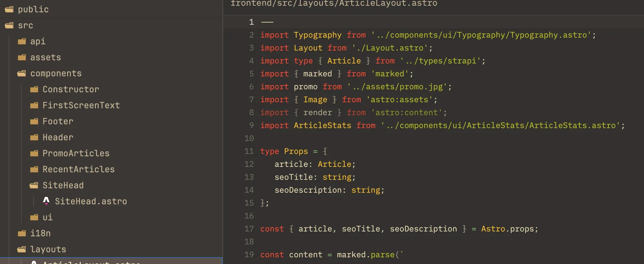Expand the FirstScreenText folder
Screen dimensions: 644x264
pyautogui.click(x=81, y=106)
